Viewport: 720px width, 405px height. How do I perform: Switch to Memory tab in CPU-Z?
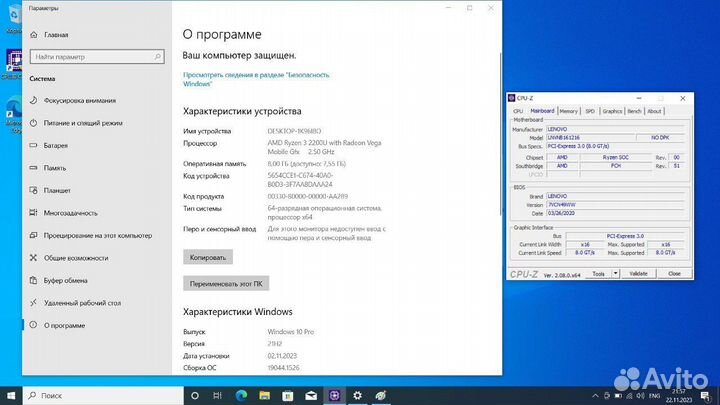[568, 111]
